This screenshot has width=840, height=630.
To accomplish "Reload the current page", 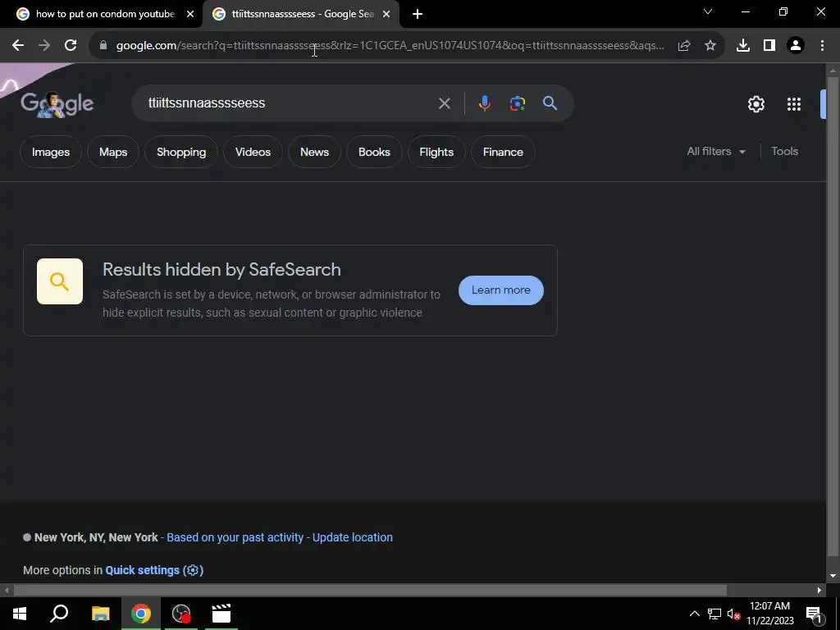I will tap(71, 46).
